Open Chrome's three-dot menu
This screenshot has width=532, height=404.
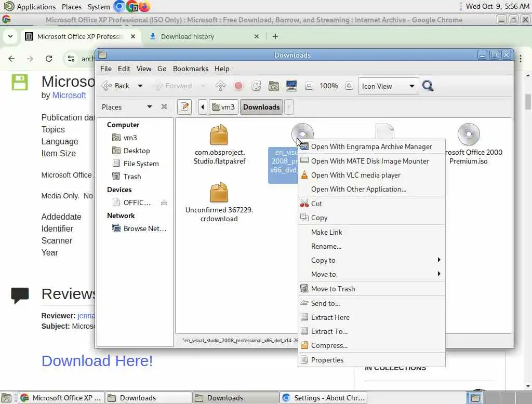(x=521, y=59)
